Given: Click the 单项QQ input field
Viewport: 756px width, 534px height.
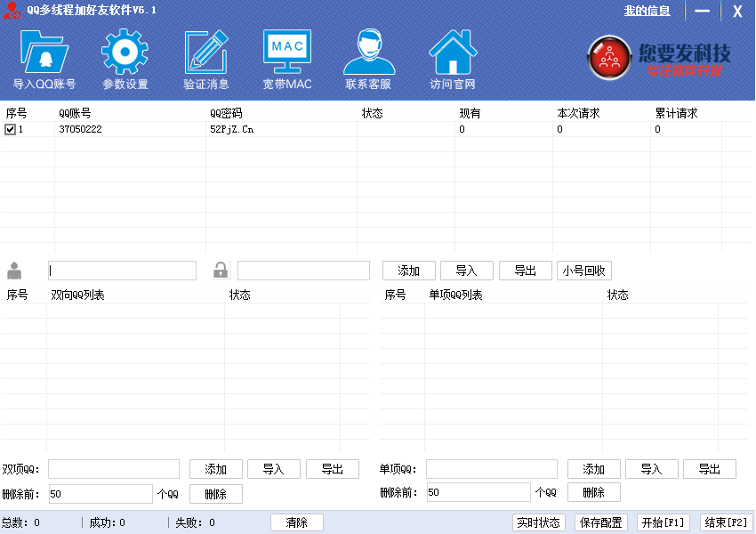Looking at the screenshot, I should pos(492,469).
